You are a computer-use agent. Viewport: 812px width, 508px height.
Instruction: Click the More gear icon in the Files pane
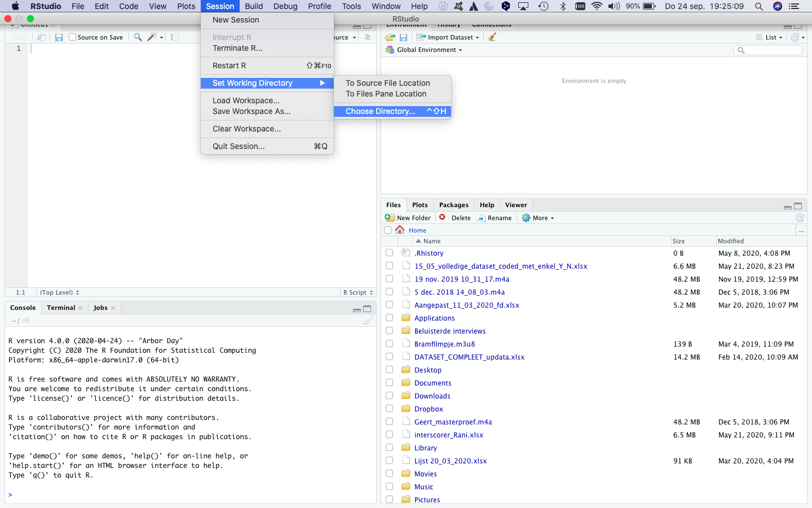(x=526, y=218)
